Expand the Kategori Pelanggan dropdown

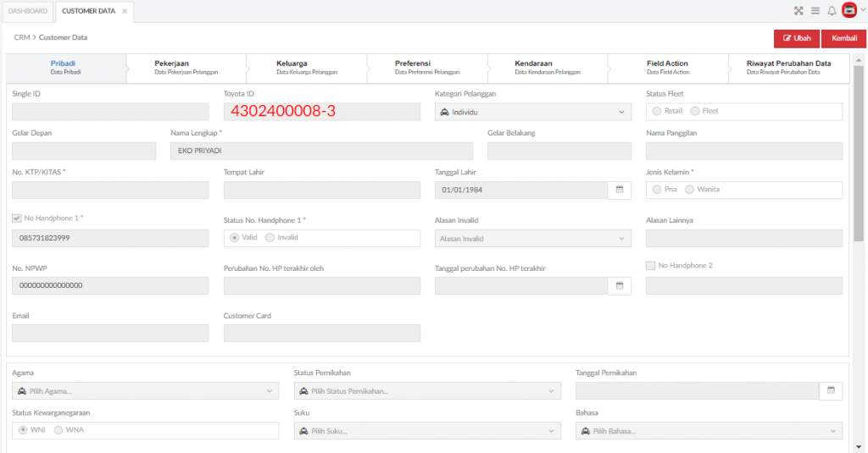532,113
